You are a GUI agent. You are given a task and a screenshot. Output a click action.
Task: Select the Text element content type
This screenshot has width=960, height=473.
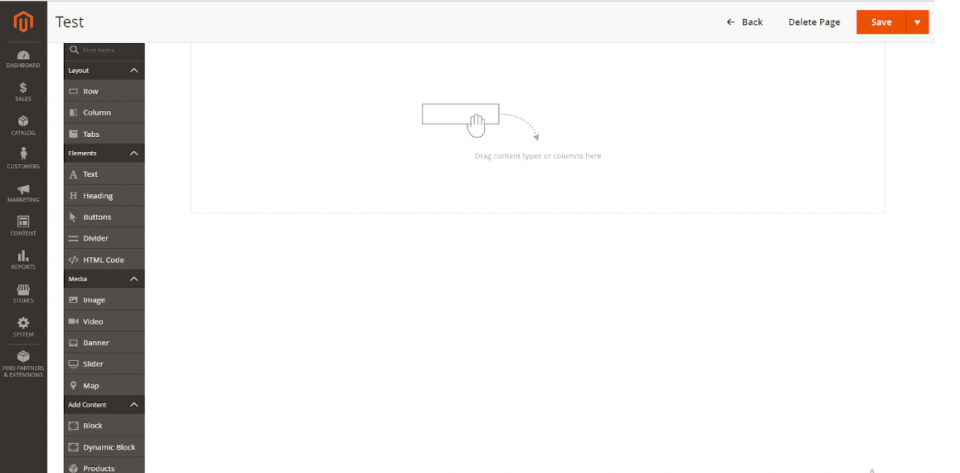104,174
